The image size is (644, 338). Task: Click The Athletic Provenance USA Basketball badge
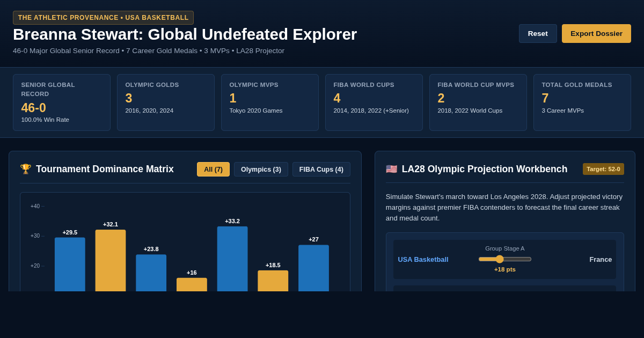tap(103, 18)
